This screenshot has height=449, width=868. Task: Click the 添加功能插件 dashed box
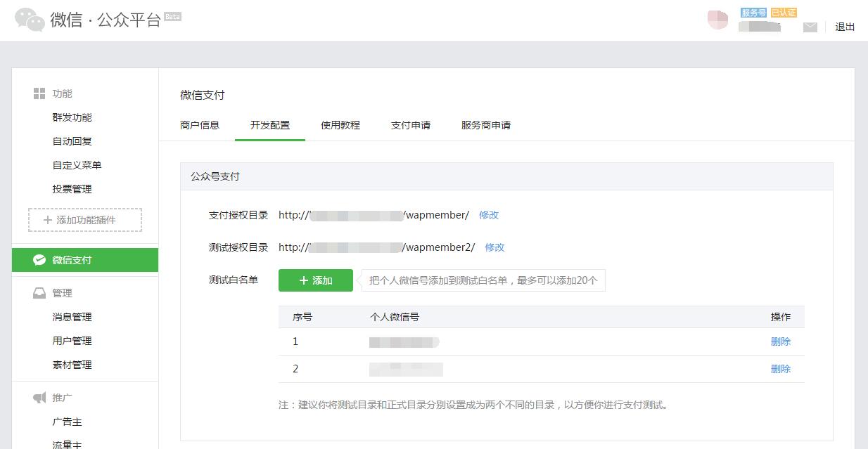(85, 220)
